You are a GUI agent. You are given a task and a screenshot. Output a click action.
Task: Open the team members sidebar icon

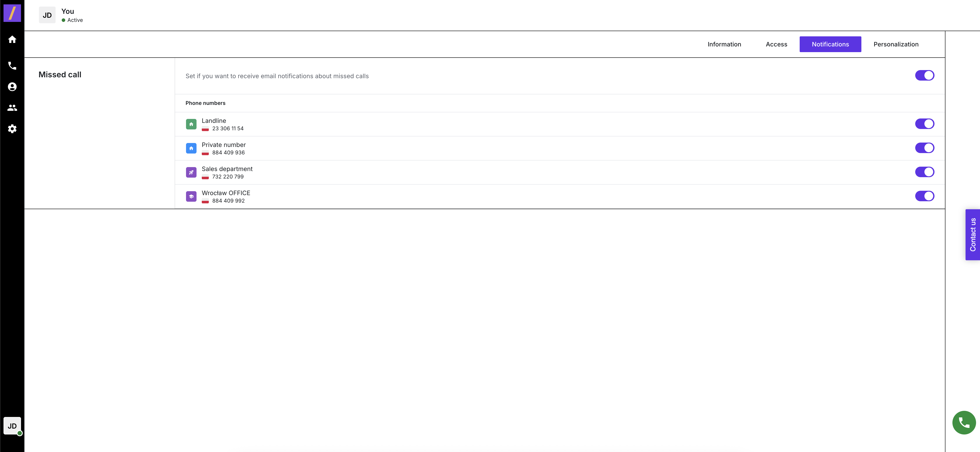coord(12,108)
